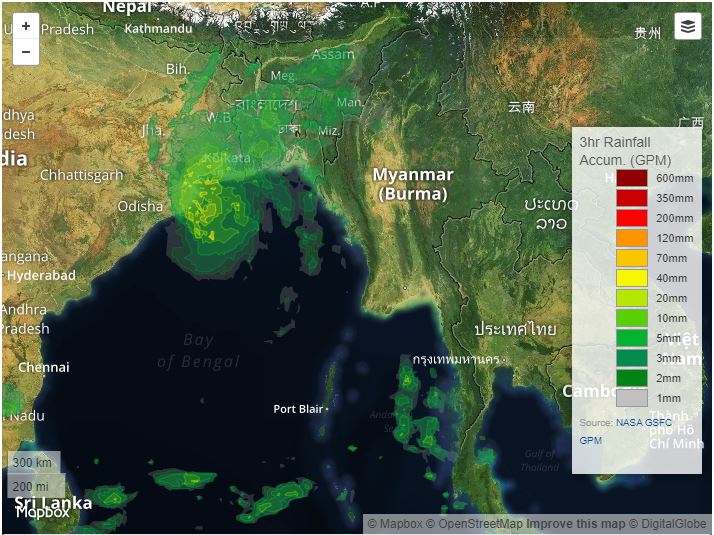Select the 1mm gray legend swatch
Image resolution: width=714 pixels, height=535 pixels.
(x=632, y=398)
